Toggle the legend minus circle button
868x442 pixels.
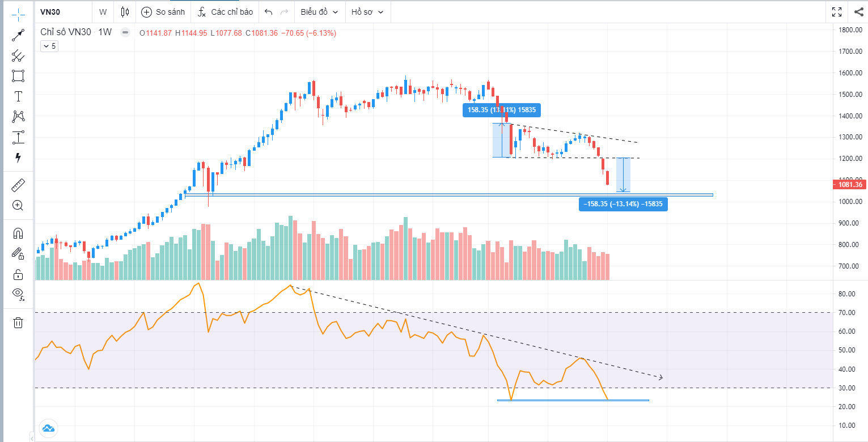click(125, 33)
